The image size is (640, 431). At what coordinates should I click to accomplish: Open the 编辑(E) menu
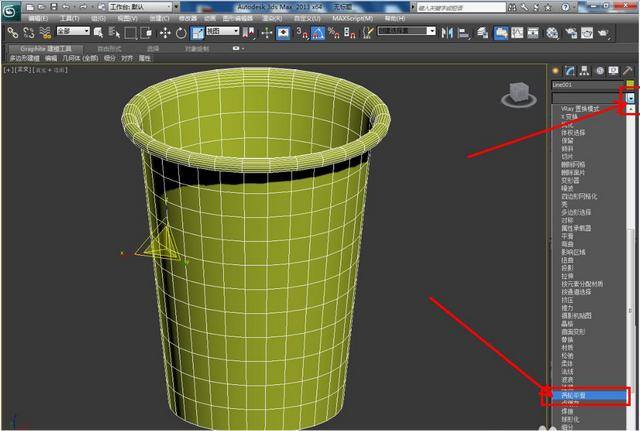(x=38, y=19)
